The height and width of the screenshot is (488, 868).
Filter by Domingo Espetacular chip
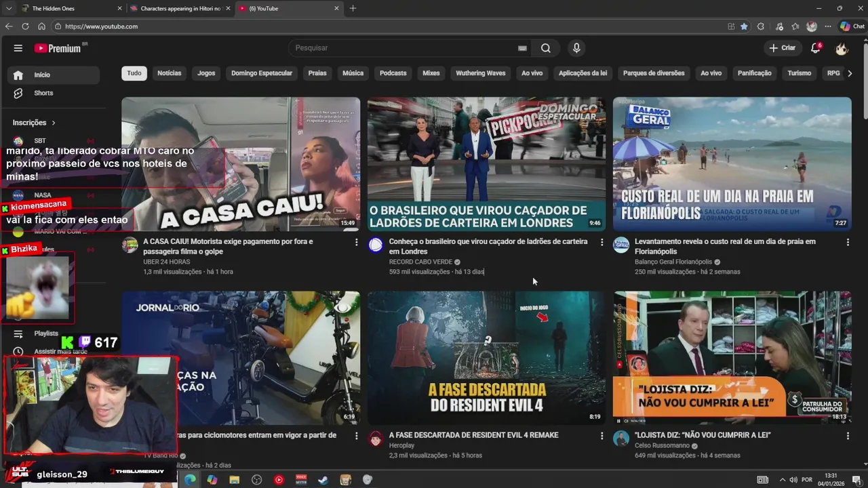click(x=262, y=73)
